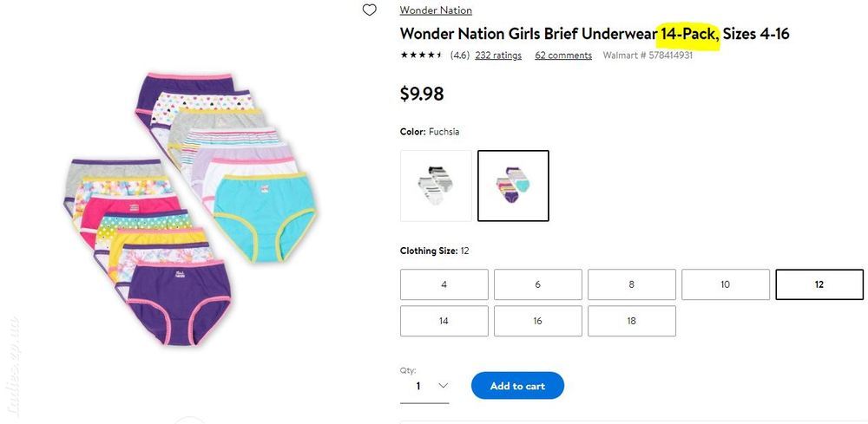Select the Fuchsia color swatch
Screen dimensions: 868x424
point(513,186)
